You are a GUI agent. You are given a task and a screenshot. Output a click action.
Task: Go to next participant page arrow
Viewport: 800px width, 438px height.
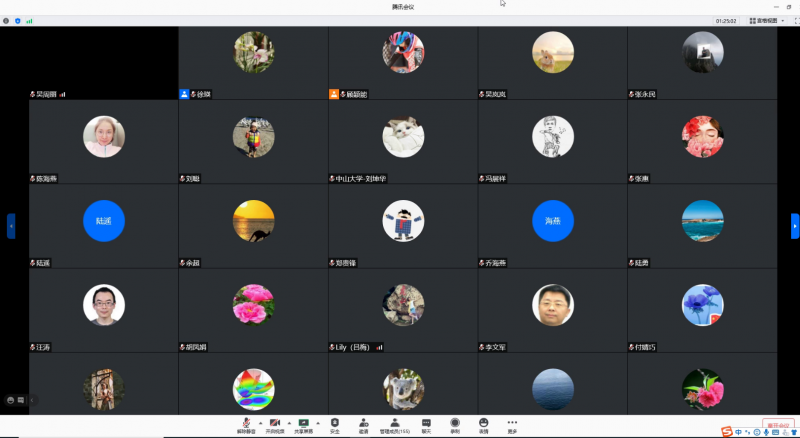pyautogui.click(x=795, y=226)
